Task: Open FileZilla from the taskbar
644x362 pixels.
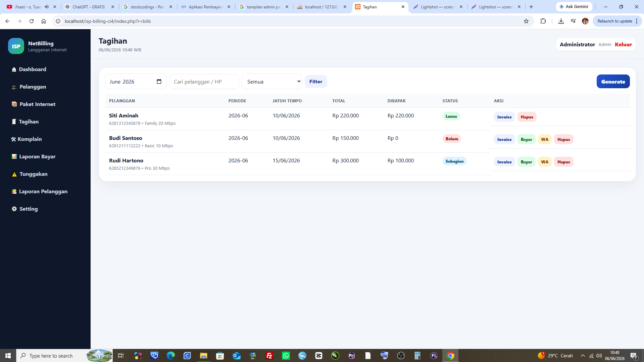Action: [x=269, y=356]
